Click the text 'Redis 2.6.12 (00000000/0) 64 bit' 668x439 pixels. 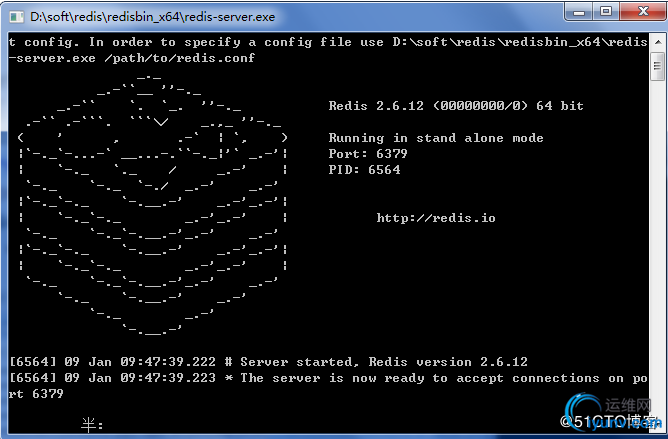click(x=456, y=106)
